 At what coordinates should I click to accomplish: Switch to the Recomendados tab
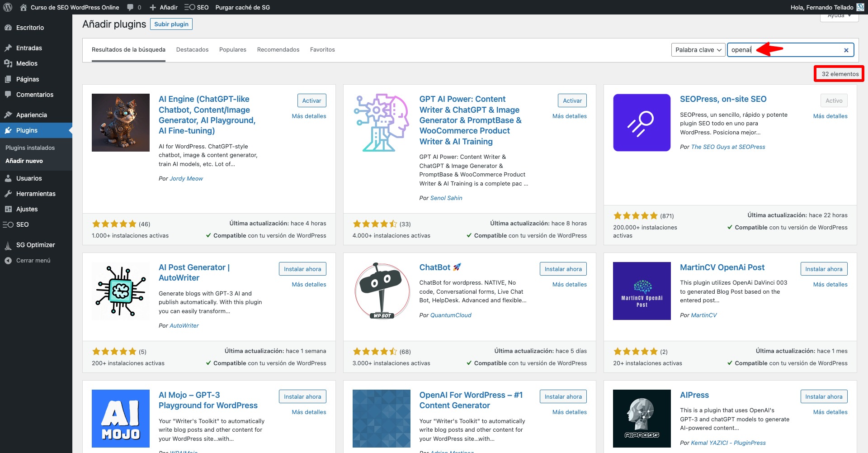(x=278, y=50)
